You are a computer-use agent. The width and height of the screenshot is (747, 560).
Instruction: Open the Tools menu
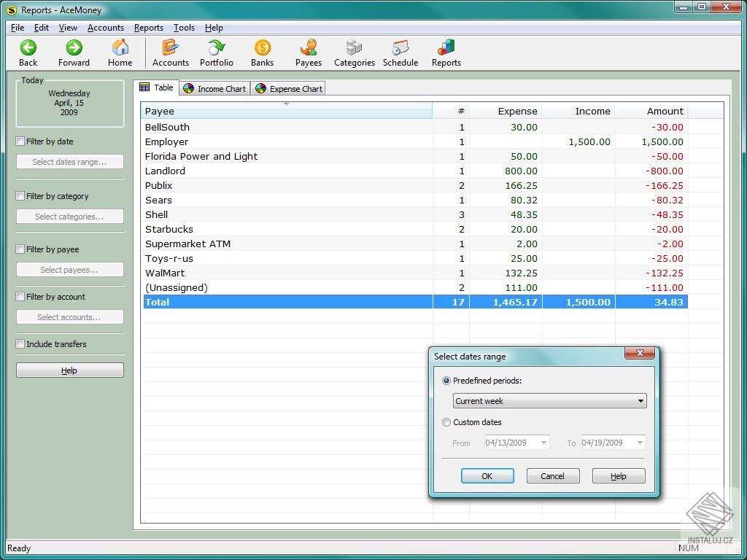tap(184, 28)
